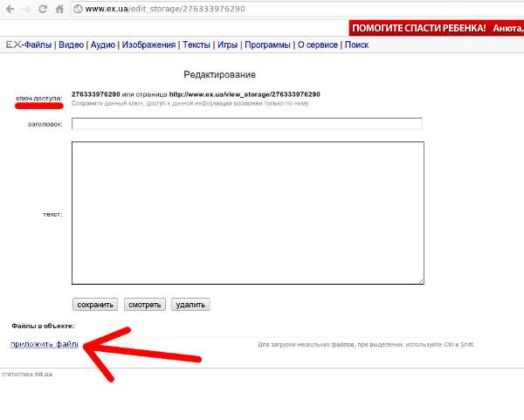Focus the 'заголовок' title input field

coord(246,124)
